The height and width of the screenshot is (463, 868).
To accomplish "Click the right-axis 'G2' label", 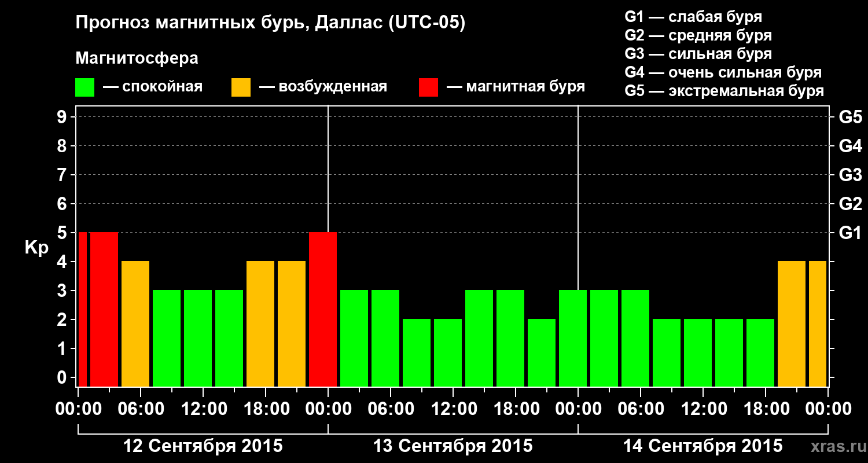I will click(x=850, y=204).
